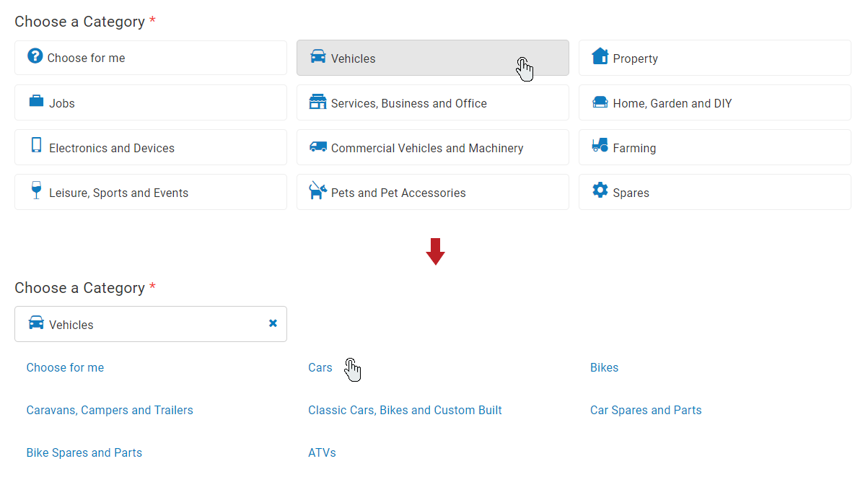Screen dimensions: 868x495
Task: Choose the Bikes subcategory
Action: pos(604,367)
